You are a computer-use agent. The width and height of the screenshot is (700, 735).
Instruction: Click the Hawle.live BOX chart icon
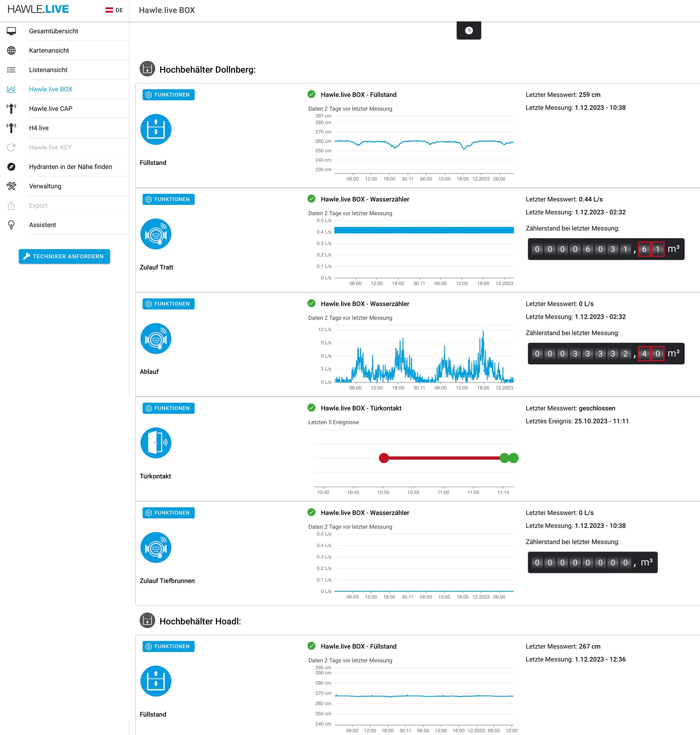[x=12, y=89]
